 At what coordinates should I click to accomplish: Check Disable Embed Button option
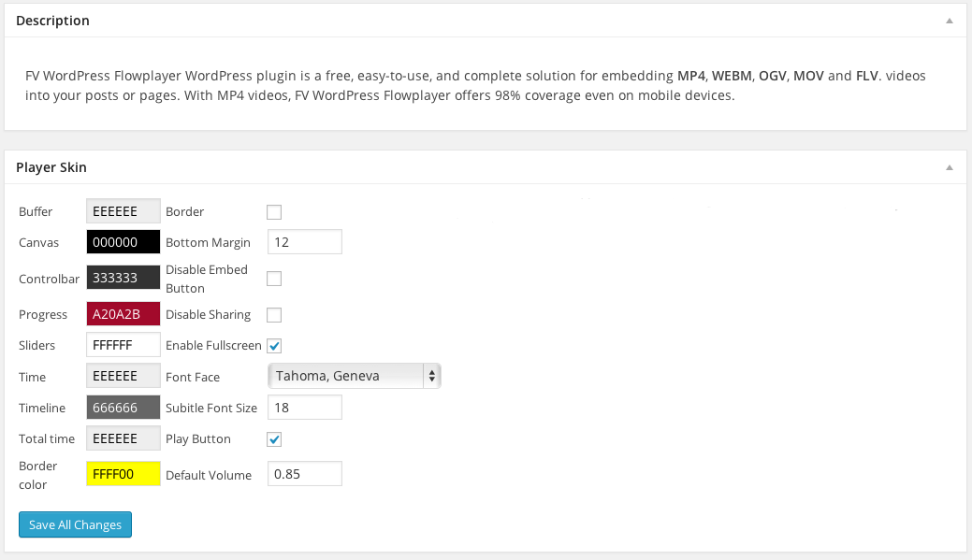coord(274,279)
